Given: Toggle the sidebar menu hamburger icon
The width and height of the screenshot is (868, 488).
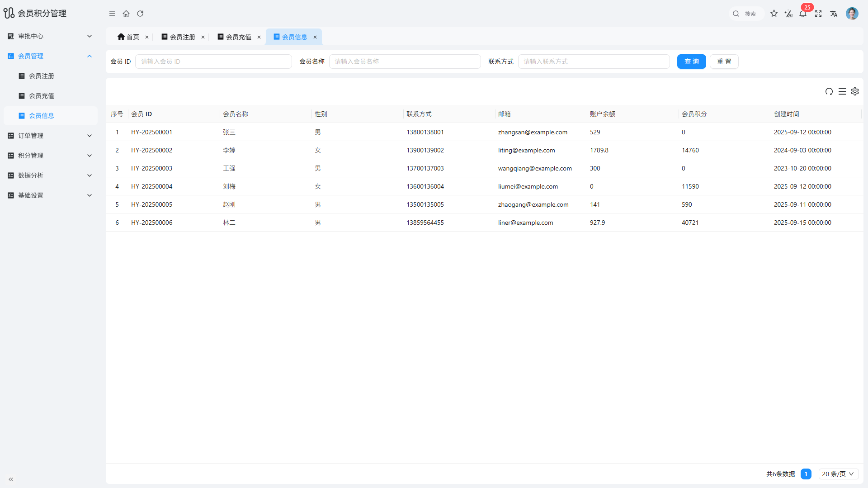Looking at the screenshot, I should 112,14.
